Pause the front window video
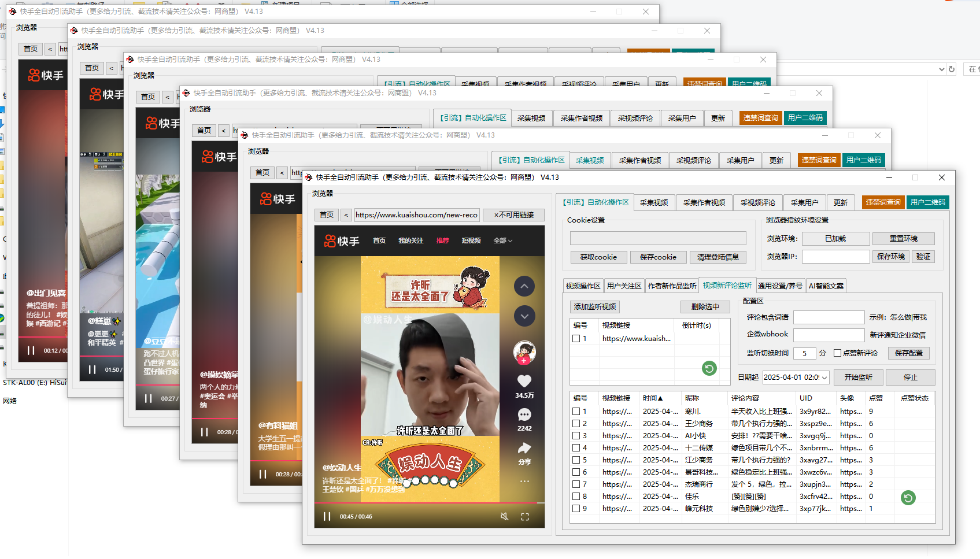The width and height of the screenshot is (980, 559). point(327,516)
